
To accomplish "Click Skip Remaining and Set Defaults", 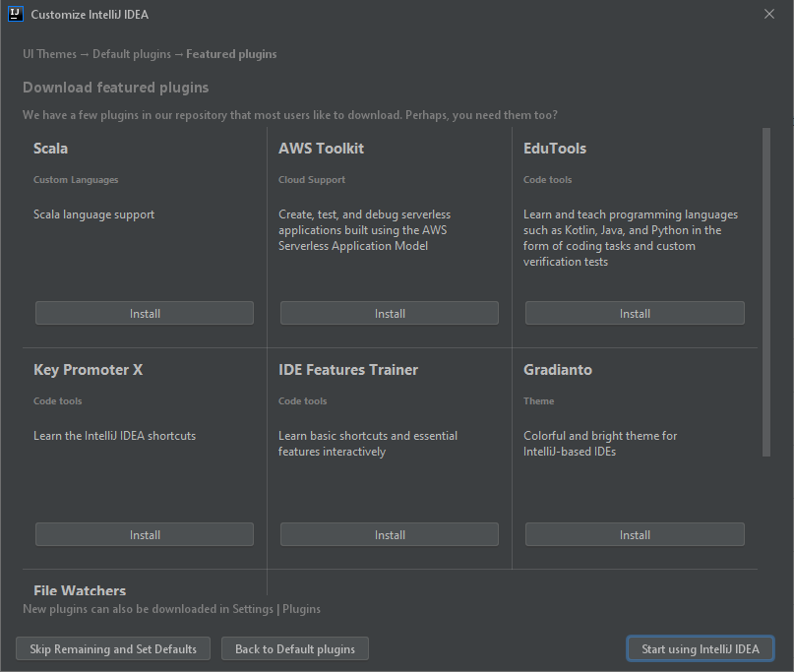I will 113,648.
